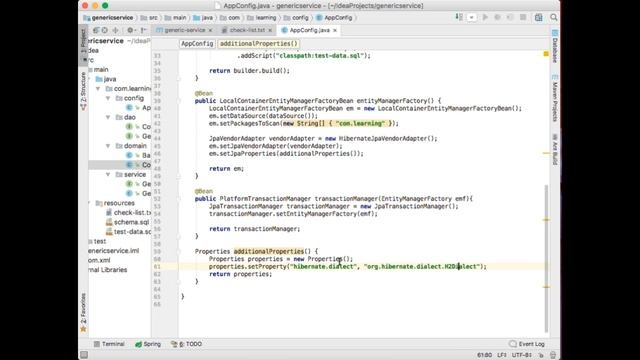Toggle the read-only lock icon in status bar
This screenshot has height=360, width=640.
(541, 355)
